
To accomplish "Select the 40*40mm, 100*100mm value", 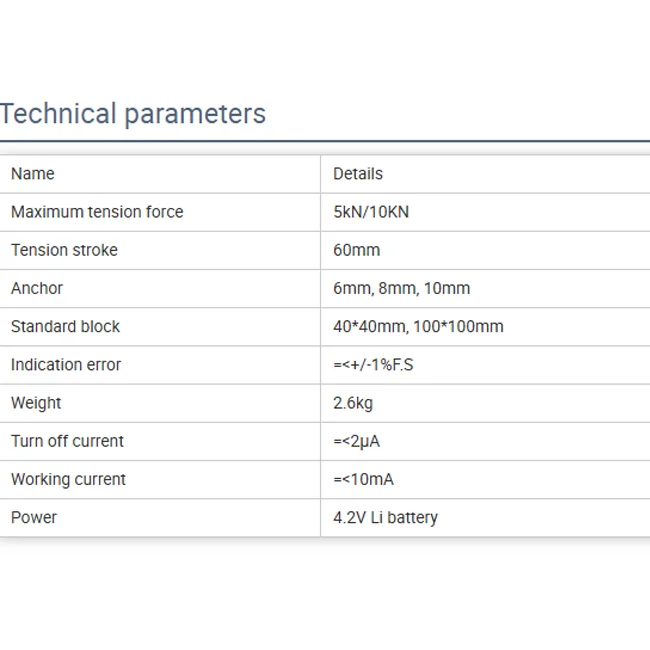I will click(x=418, y=326).
